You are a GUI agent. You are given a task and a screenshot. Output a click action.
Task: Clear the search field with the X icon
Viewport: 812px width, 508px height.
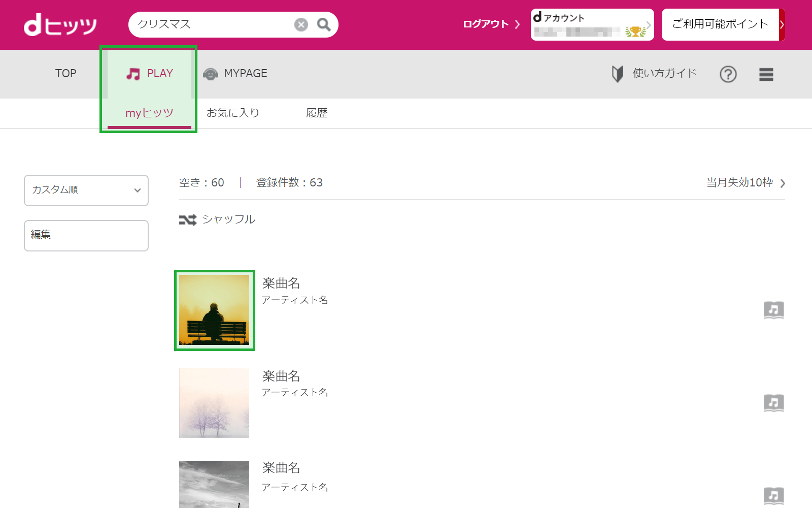301,24
